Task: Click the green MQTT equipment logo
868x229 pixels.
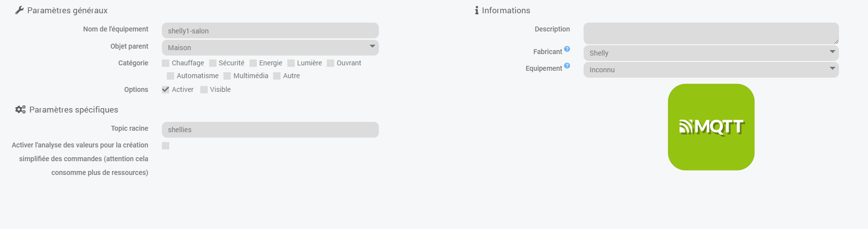Action: point(711,127)
